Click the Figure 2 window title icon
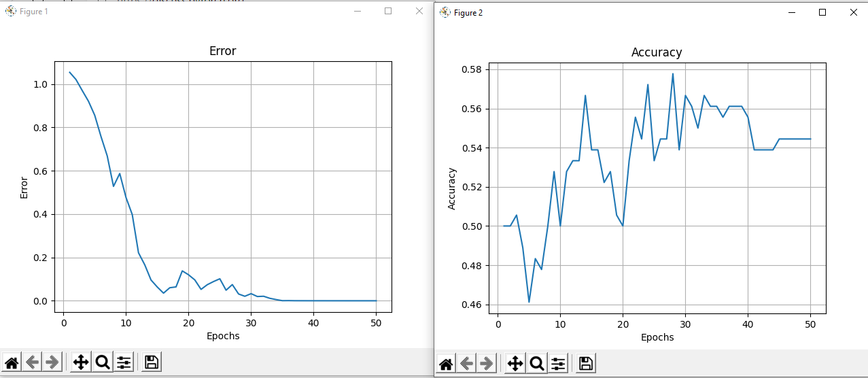This screenshot has height=378, width=868. click(x=445, y=12)
